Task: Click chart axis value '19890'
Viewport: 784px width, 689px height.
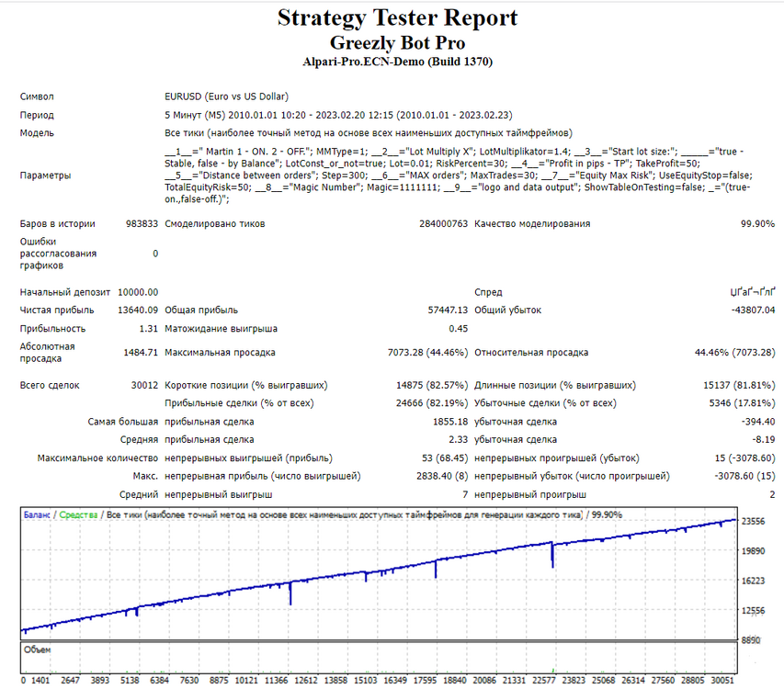Action: pyautogui.click(x=753, y=551)
